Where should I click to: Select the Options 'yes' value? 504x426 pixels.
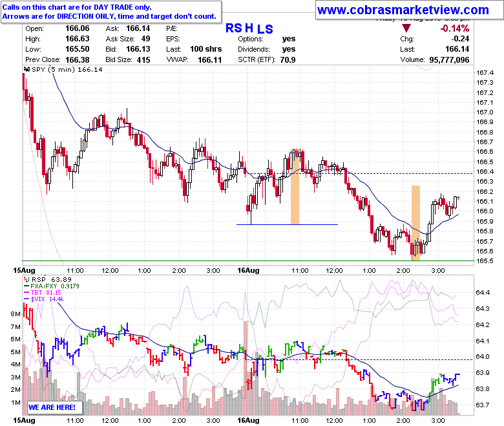(x=289, y=39)
